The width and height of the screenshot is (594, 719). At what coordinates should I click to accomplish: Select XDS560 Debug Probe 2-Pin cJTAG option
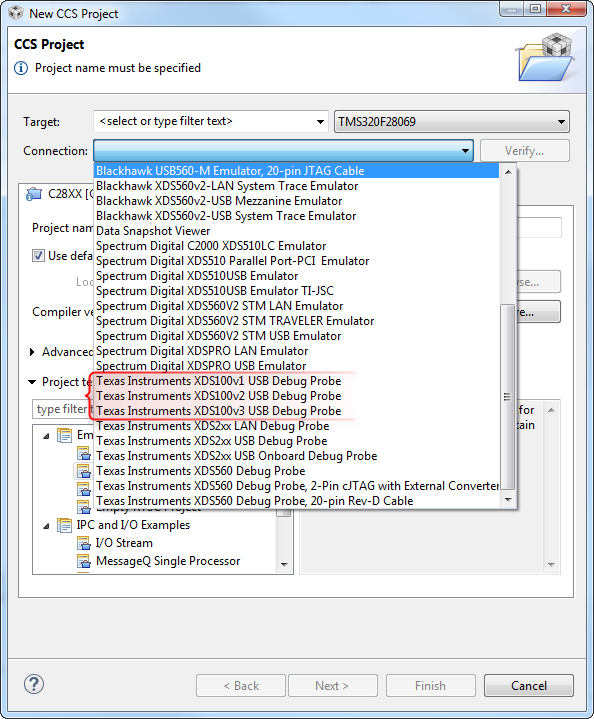(x=296, y=486)
